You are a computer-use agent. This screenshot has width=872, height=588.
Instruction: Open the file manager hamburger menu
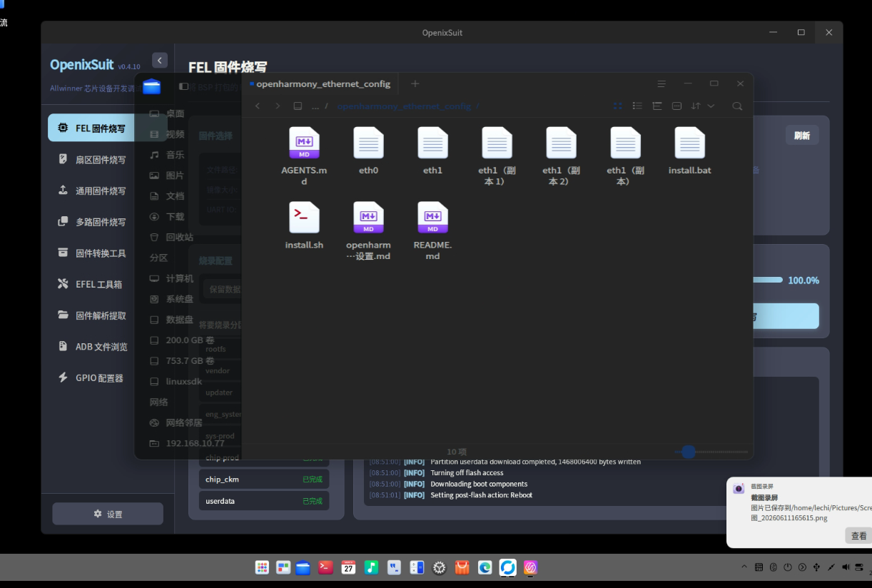(661, 83)
